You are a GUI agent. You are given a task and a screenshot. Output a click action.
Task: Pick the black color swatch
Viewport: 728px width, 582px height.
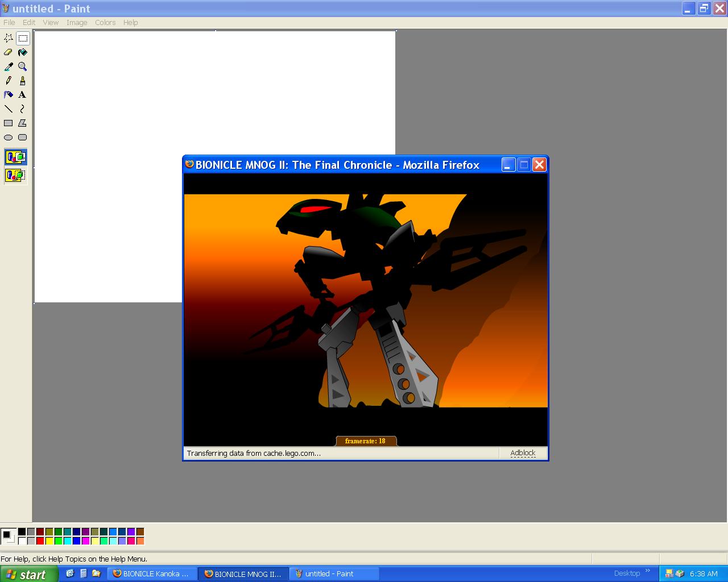pyautogui.click(x=22, y=532)
